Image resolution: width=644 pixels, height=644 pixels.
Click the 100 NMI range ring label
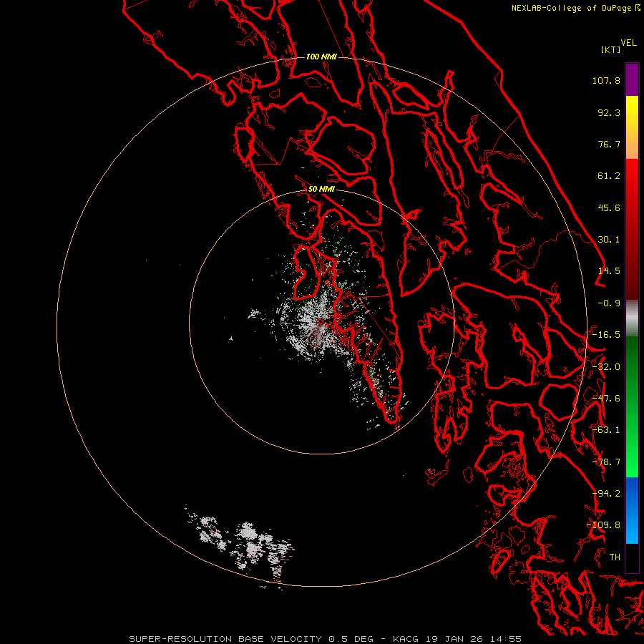[321, 57]
